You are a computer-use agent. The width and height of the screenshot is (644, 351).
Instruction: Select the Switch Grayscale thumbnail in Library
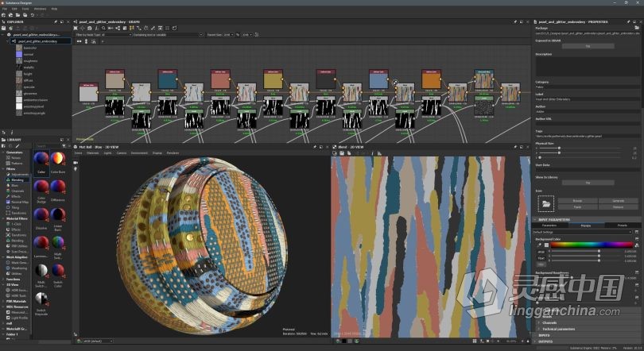point(41,303)
